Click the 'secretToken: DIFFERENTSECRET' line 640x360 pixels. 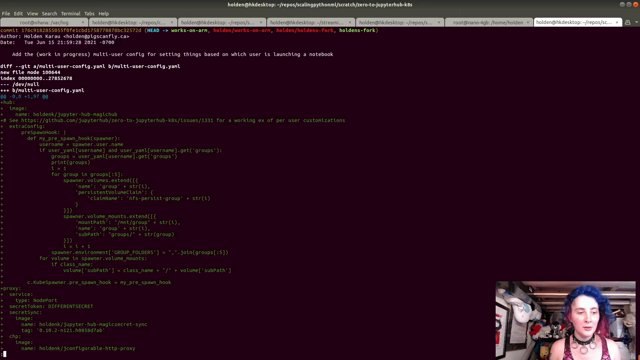click(x=51, y=307)
